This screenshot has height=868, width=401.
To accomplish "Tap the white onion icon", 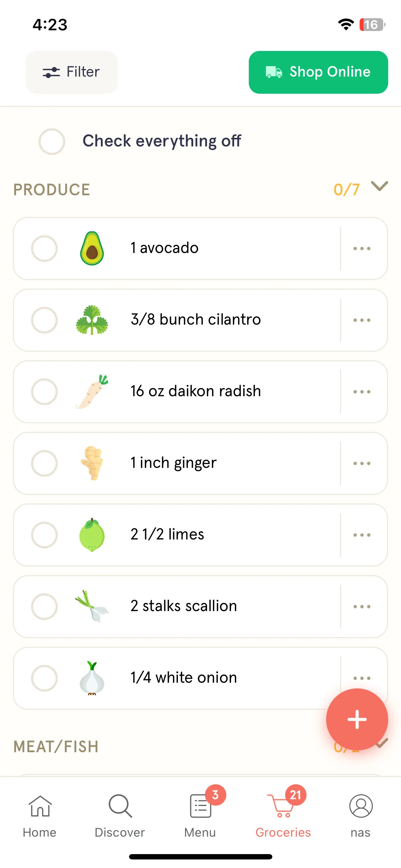I will pos(92,678).
